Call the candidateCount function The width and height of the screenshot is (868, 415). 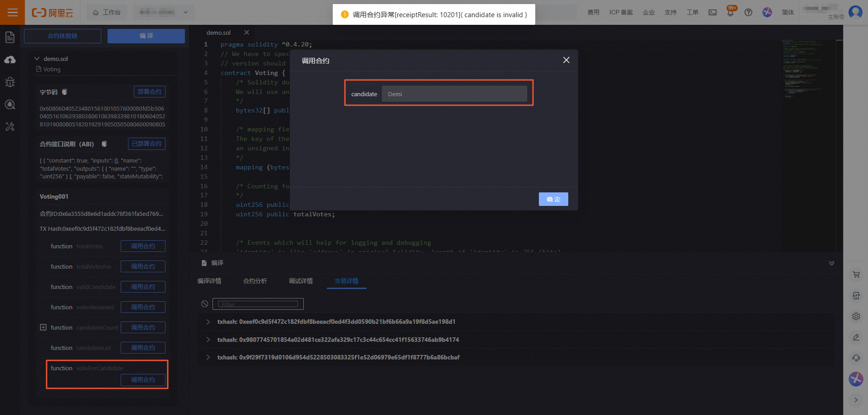coord(143,327)
